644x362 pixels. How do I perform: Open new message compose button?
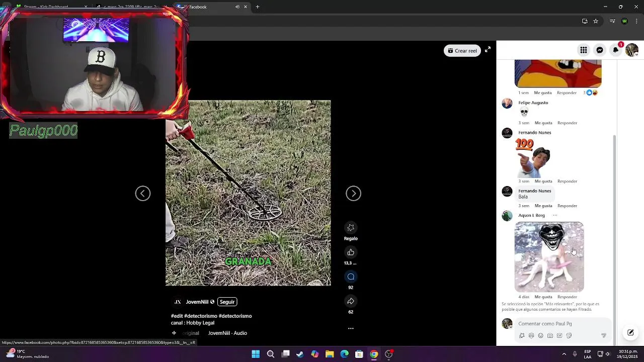click(630, 332)
